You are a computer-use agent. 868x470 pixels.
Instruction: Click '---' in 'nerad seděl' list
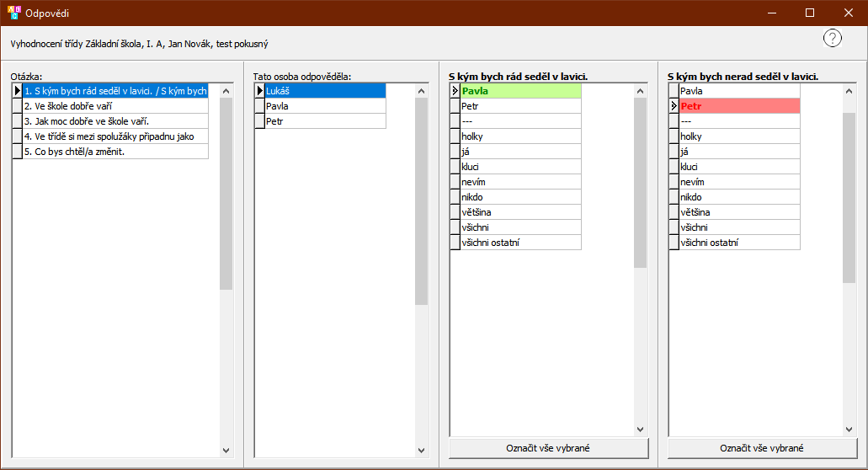pyautogui.click(x=739, y=121)
